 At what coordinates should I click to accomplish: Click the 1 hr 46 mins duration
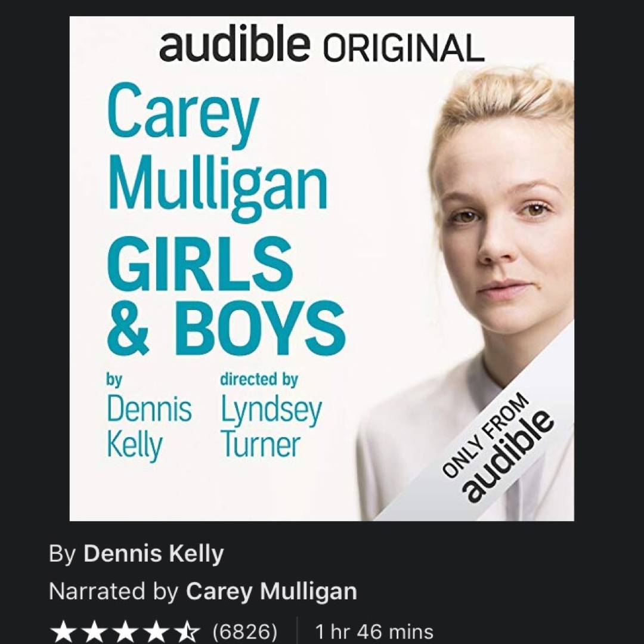point(374,631)
